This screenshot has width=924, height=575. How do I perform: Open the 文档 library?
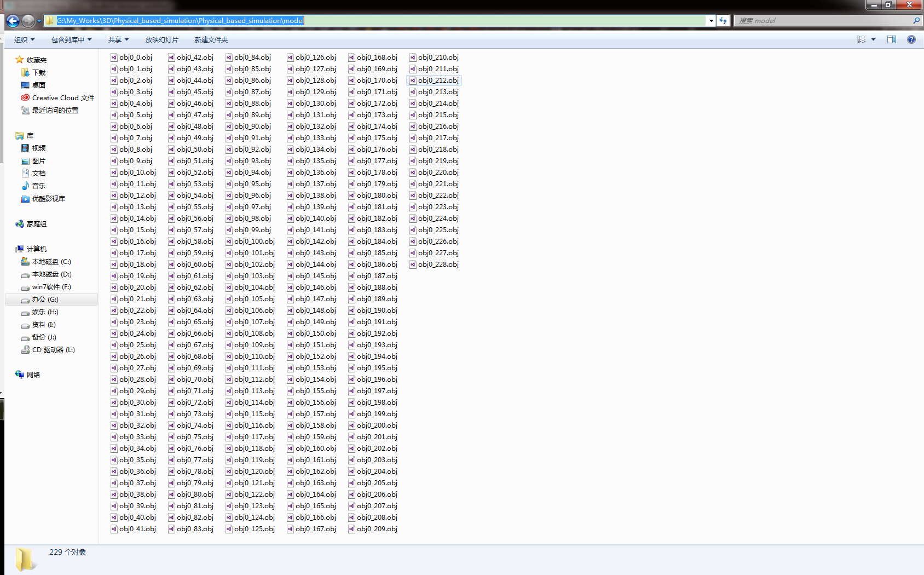(33, 173)
